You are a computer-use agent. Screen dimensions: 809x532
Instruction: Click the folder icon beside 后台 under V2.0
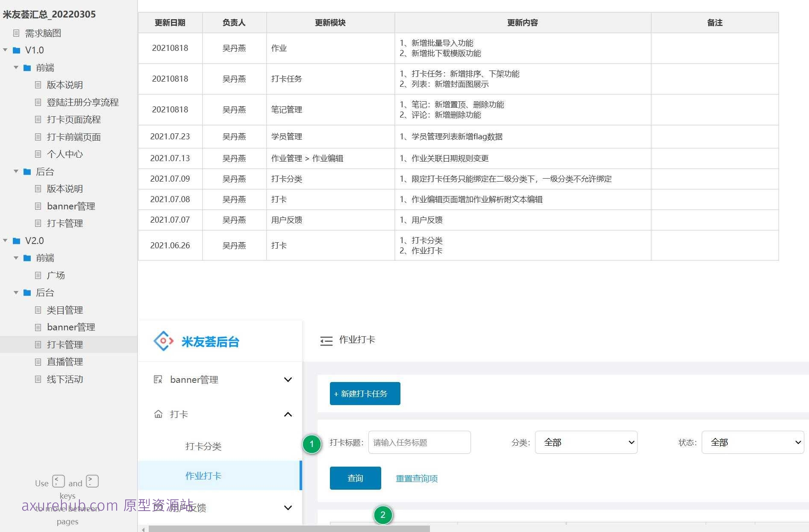(x=26, y=293)
